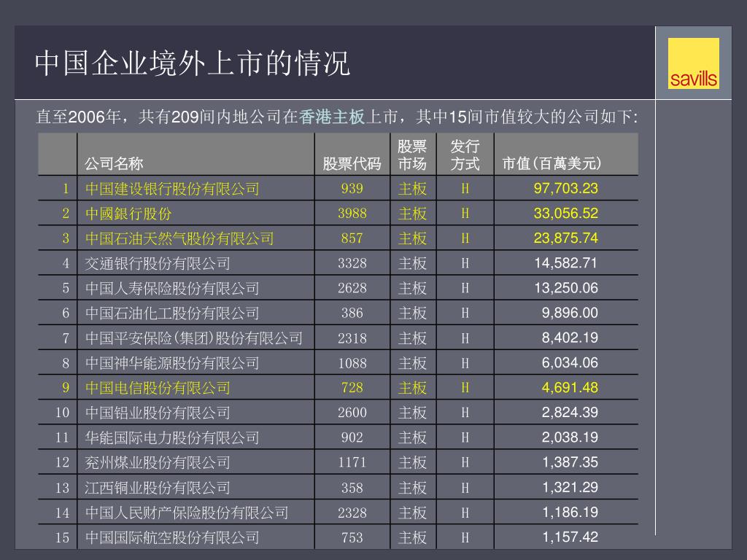Screen dimensions: 747x560
Task: Click rank number 15 in first column
Action: (63, 537)
